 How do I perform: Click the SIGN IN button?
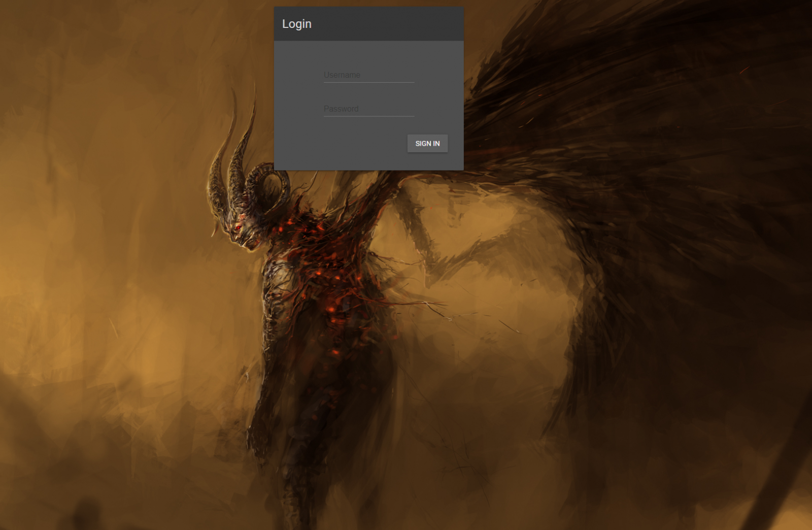tap(427, 144)
